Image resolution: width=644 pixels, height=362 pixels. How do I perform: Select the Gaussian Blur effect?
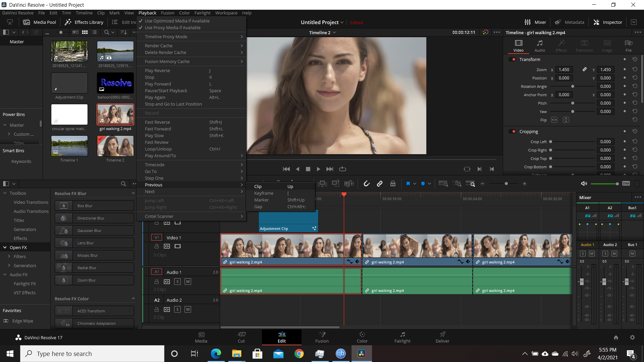click(94, 231)
